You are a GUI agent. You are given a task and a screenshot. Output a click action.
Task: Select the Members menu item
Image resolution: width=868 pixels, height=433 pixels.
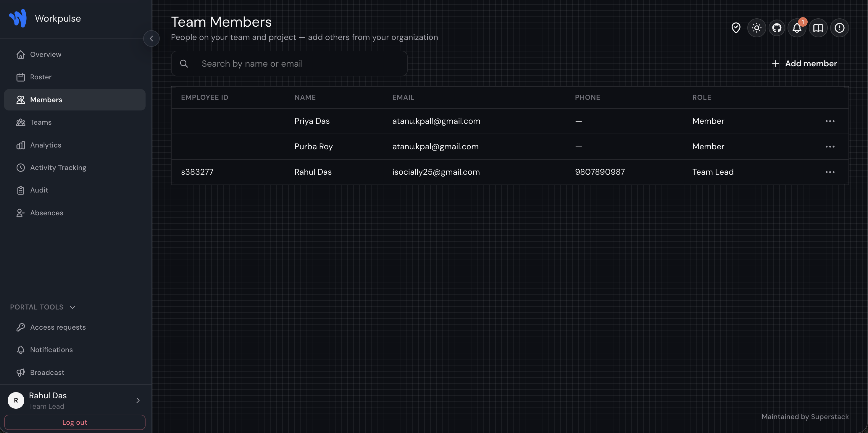click(x=75, y=100)
